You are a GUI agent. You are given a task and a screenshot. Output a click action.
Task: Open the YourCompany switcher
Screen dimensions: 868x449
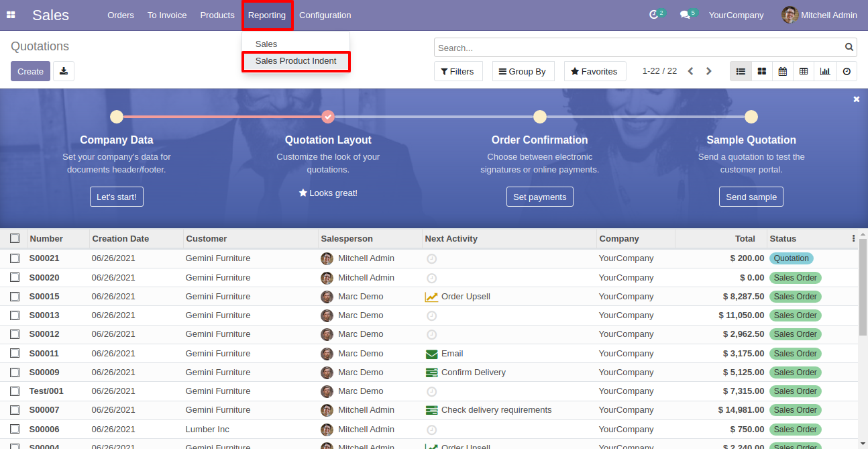tap(736, 15)
